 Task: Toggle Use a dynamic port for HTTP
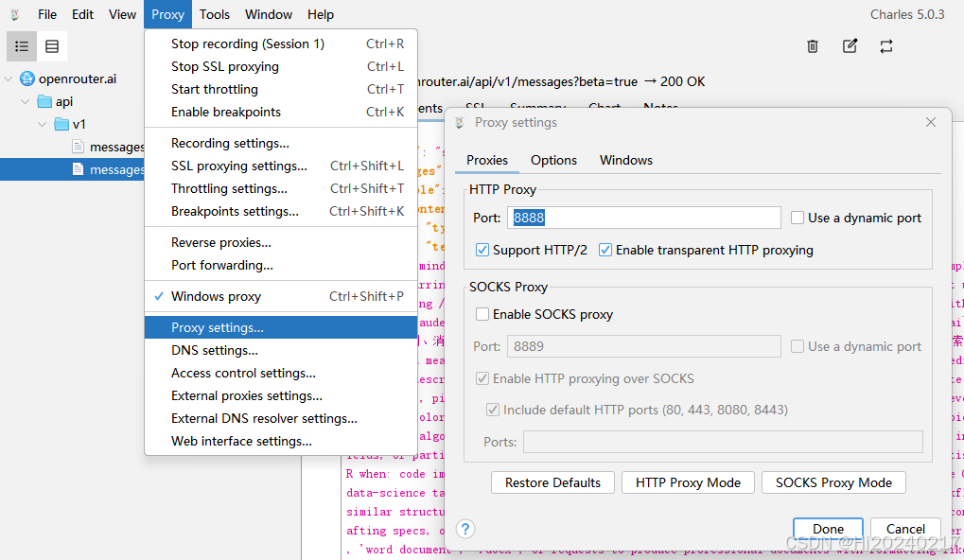pos(797,218)
